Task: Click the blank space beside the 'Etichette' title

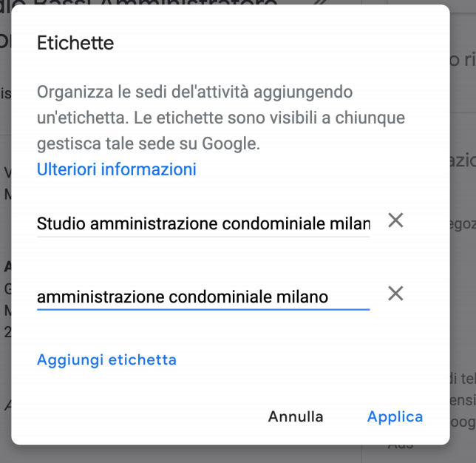Action: point(273,43)
